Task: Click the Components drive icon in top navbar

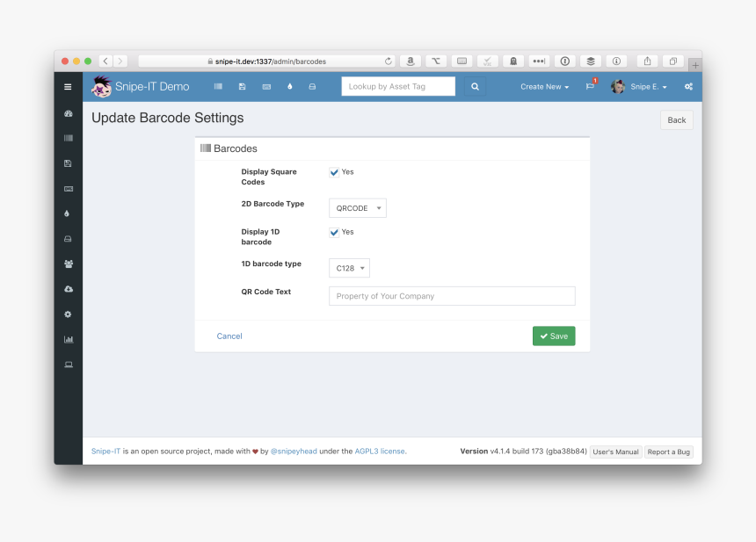Action: pos(312,87)
